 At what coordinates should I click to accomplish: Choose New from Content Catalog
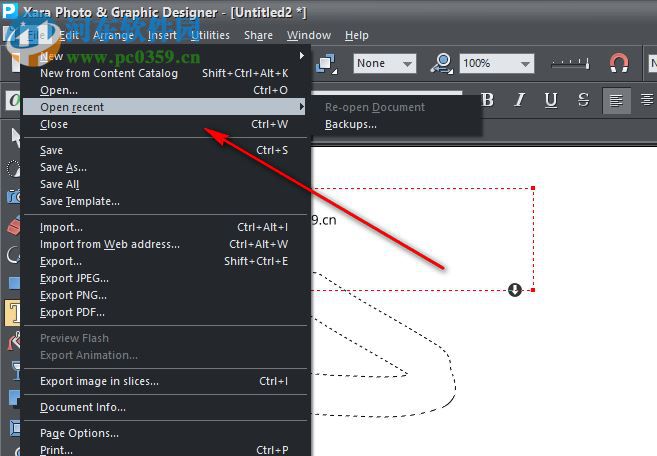click(x=165, y=73)
